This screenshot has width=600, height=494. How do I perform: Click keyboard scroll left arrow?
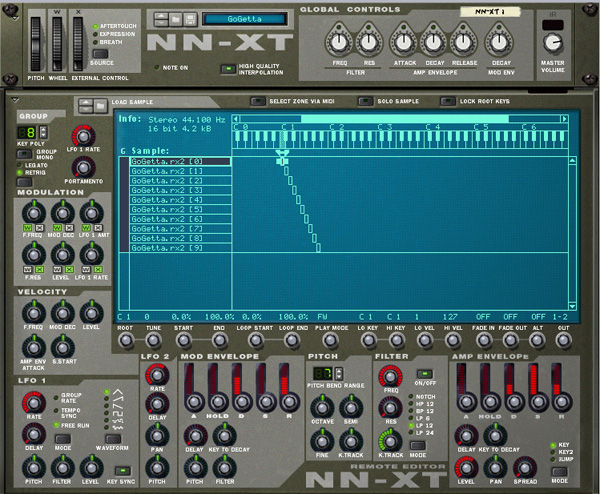point(236,119)
